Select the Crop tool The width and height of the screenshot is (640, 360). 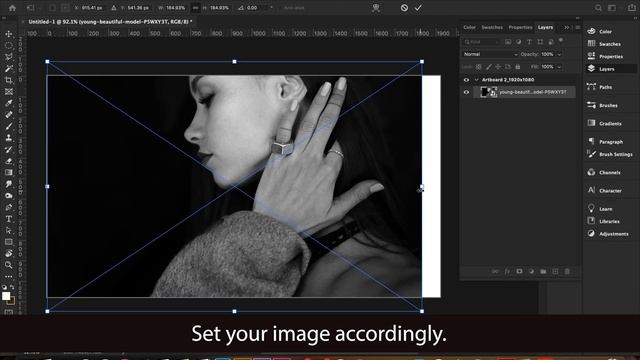9,80
